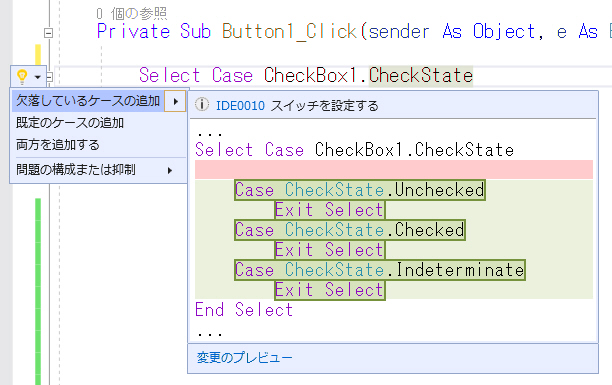Click the Button1_Click method name
Viewport: 612px width, 385px height.
tap(290, 32)
